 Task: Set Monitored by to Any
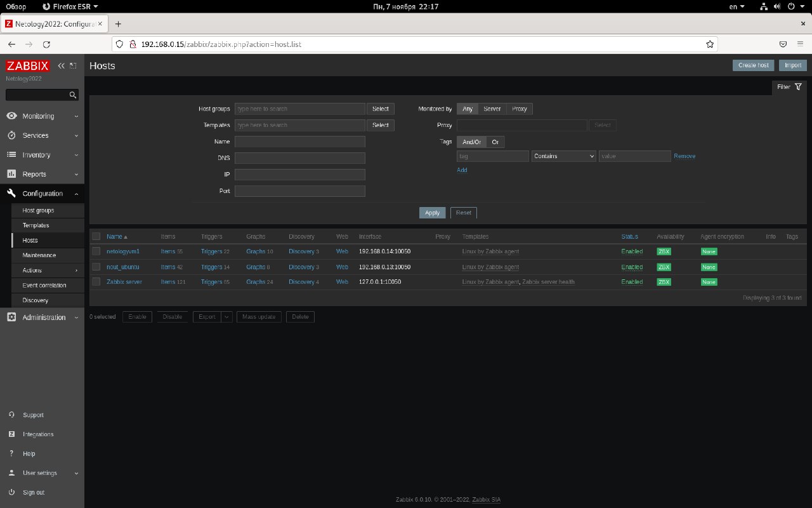point(468,109)
